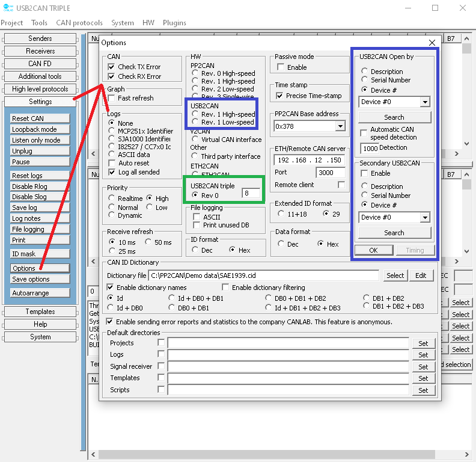476x462 pixels.
Task: Click Save options button
Action: [x=40, y=279]
